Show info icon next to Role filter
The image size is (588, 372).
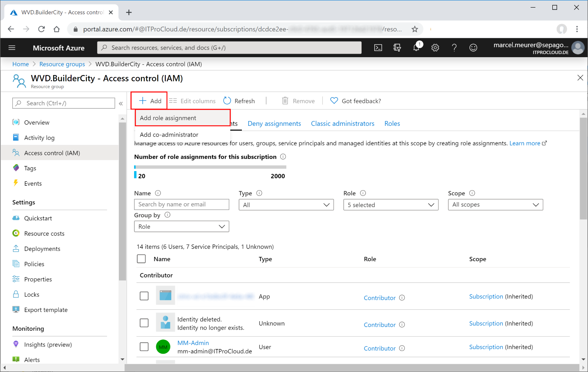(x=363, y=193)
